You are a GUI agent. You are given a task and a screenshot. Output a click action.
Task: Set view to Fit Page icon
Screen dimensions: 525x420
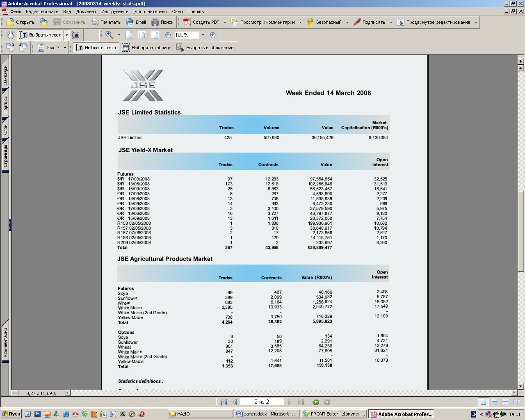[142, 35]
